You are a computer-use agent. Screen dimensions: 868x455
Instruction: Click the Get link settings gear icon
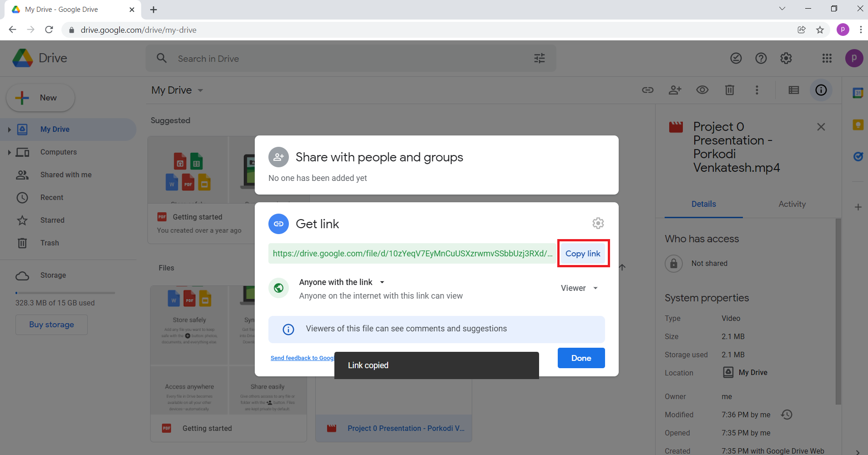click(x=598, y=223)
